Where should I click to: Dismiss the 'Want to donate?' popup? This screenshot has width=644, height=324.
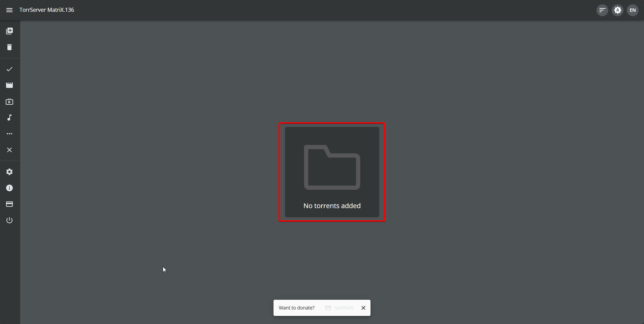click(x=363, y=308)
